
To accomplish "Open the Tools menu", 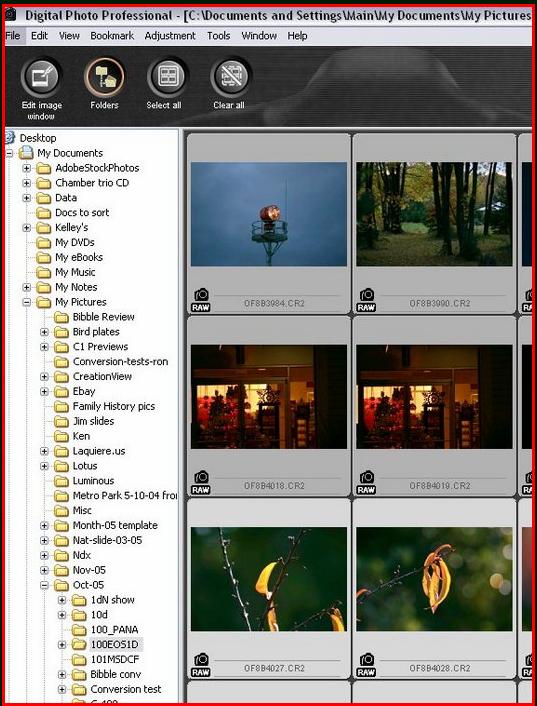I will 218,36.
